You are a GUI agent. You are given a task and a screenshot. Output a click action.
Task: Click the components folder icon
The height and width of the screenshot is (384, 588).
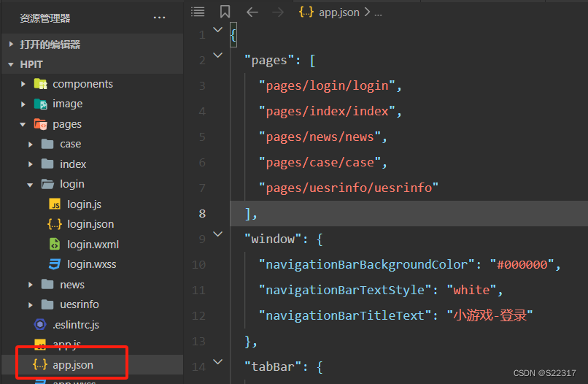(x=41, y=84)
